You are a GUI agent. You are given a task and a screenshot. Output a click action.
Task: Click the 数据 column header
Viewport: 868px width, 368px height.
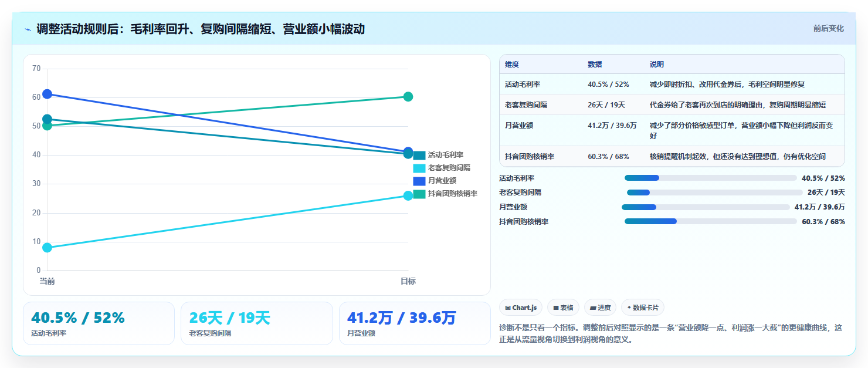tap(595, 65)
